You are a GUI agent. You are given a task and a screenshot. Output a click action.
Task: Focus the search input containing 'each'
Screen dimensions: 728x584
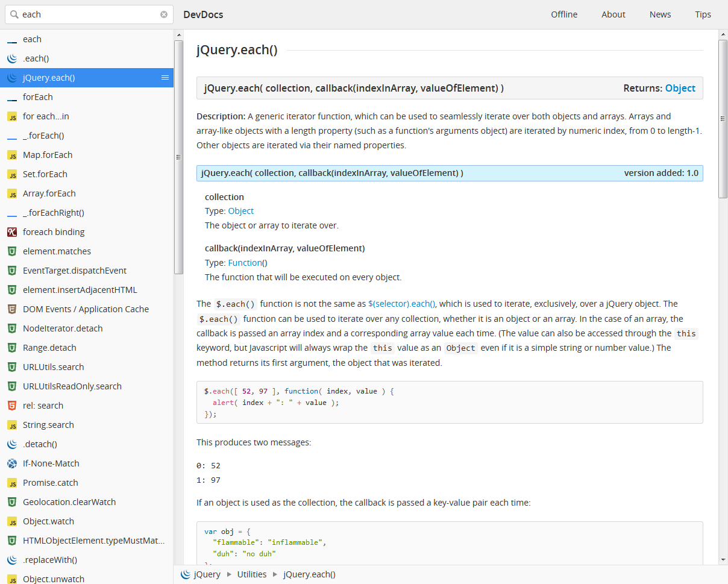click(x=89, y=14)
